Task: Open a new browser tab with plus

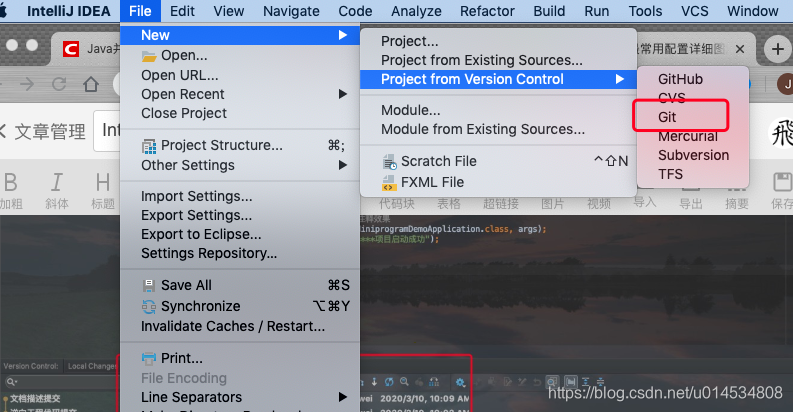Action: point(777,48)
